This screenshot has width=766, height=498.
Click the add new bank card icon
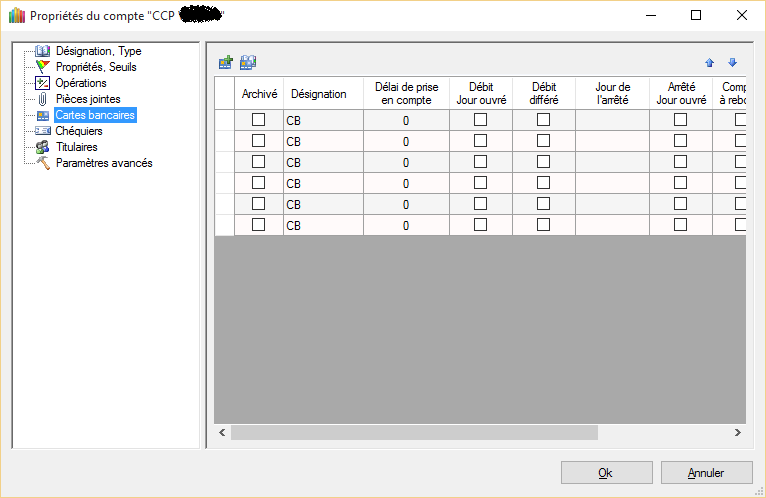(226, 62)
